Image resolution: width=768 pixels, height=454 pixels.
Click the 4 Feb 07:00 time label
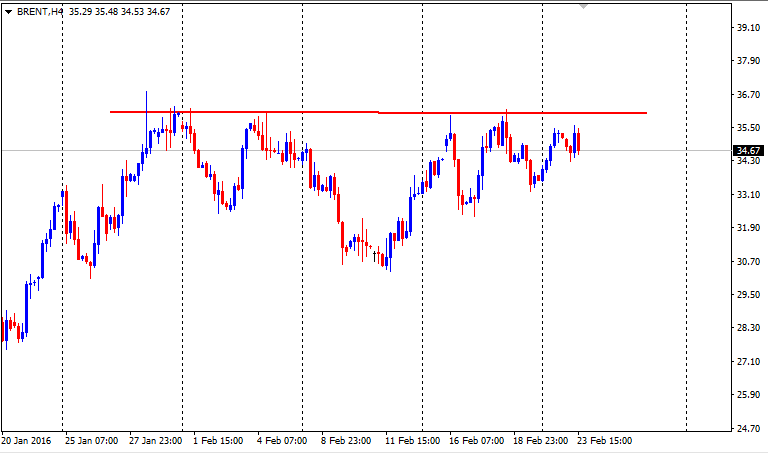[282, 441]
